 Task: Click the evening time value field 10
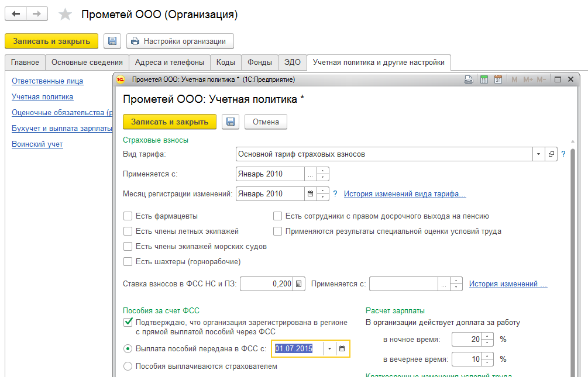point(466,359)
